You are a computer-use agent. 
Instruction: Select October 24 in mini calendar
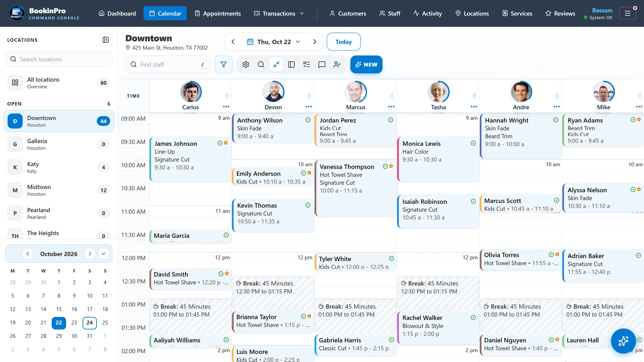(x=90, y=322)
